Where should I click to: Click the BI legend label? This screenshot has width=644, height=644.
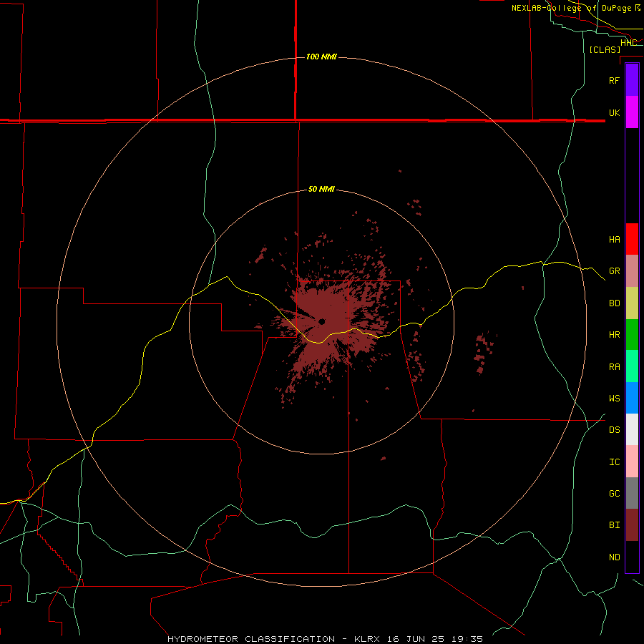614,525
